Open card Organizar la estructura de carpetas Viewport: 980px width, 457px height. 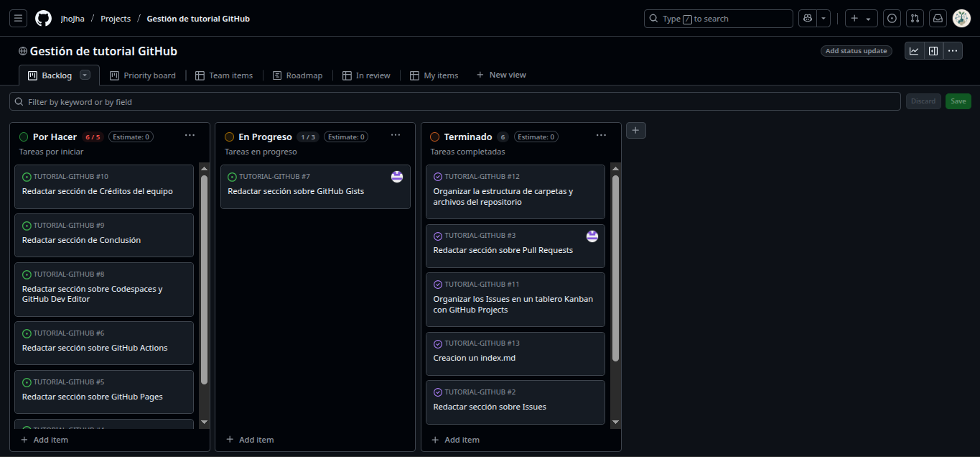(503, 197)
